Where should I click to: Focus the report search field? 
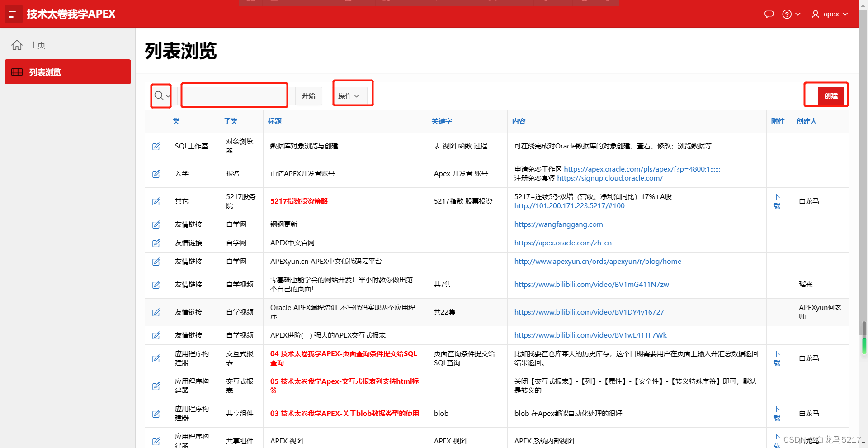[234, 95]
